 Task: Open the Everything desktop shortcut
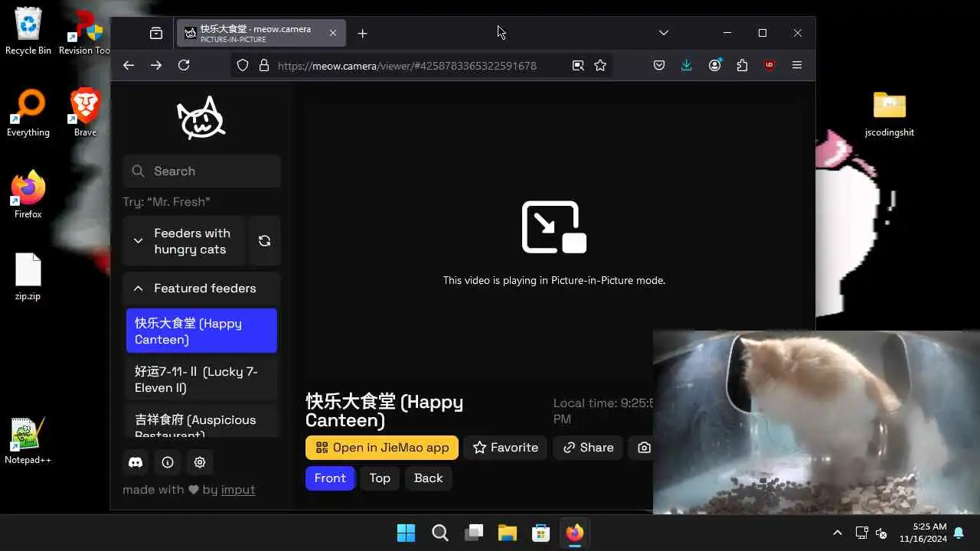pyautogui.click(x=28, y=113)
